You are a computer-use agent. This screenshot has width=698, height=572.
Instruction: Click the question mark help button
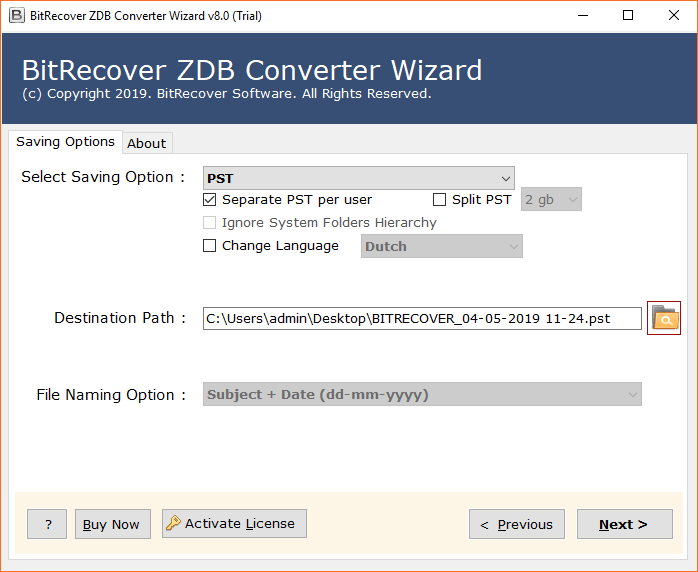point(47,524)
